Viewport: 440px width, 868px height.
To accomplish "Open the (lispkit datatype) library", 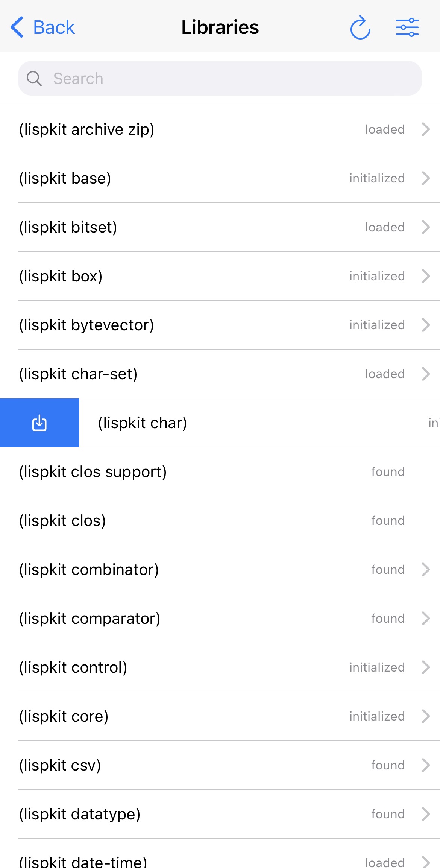I will point(220,814).
